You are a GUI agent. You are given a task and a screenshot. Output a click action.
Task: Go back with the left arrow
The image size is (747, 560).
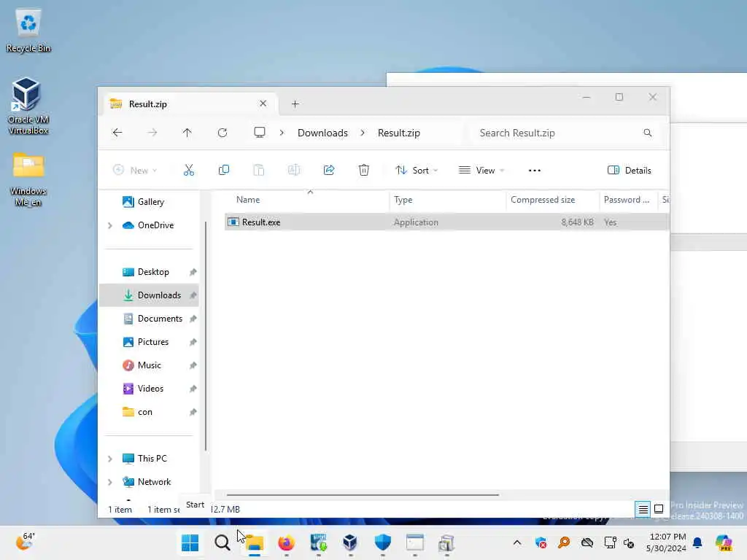117,133
